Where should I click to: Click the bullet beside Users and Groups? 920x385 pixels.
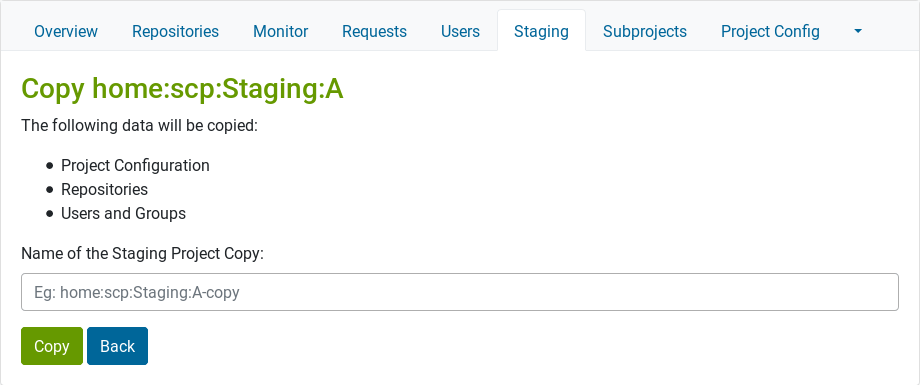(x=49, y=214)
